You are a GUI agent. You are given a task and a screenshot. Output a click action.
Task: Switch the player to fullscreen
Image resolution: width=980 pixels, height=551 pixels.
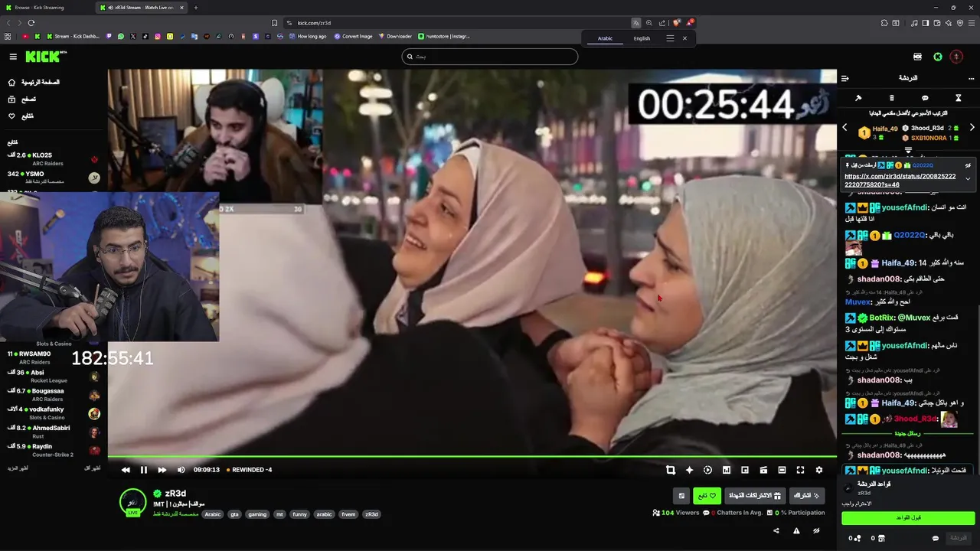[800, 470]
